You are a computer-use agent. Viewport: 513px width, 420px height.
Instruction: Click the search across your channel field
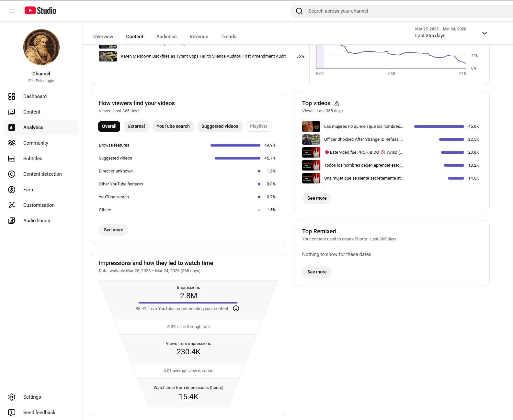pyautogui.click(x=389, y=11)
